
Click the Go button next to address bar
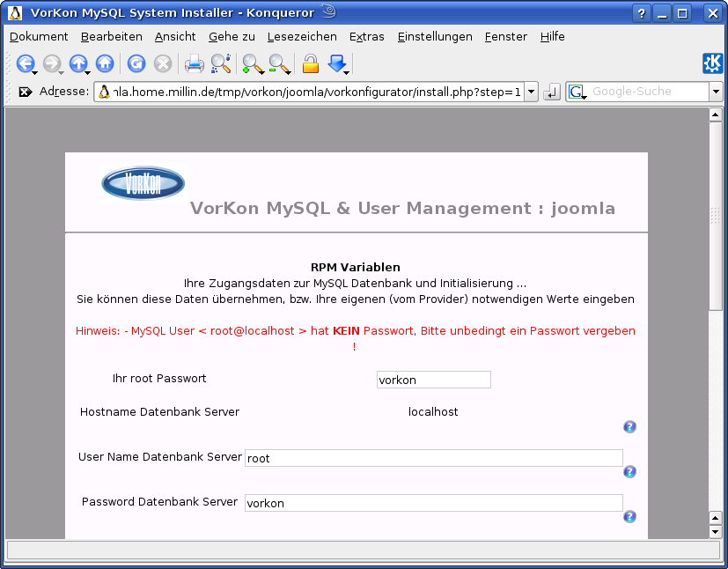(x=552, y=92)
